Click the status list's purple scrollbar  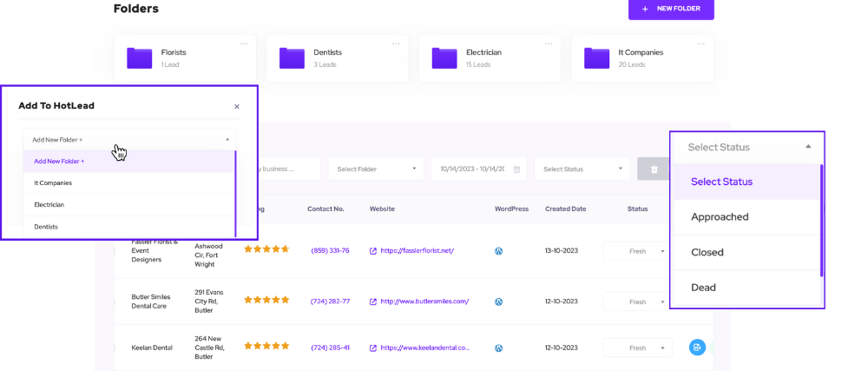coord(821,226)
